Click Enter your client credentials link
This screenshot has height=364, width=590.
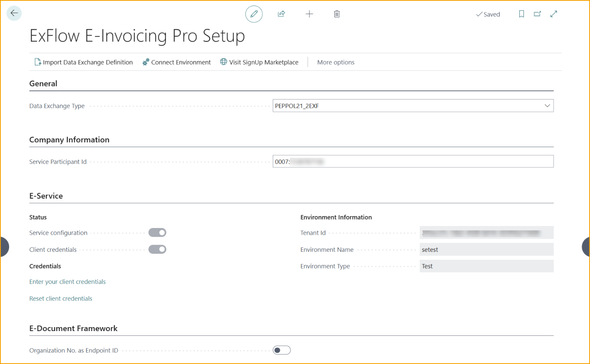tap(67, 282)
